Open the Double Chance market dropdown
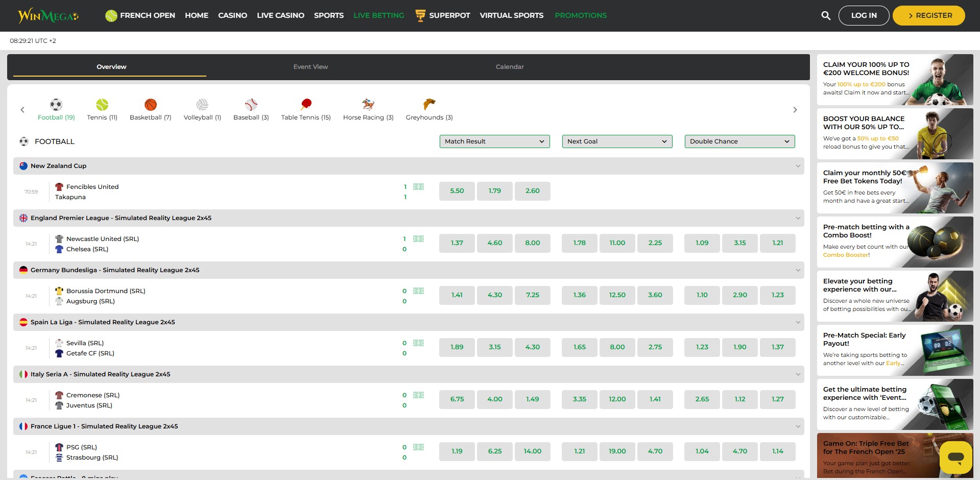 [739, 141]
